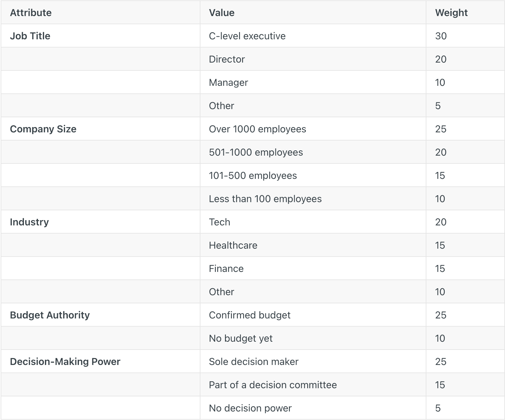Click the Industry attribute cell
Viewport: 505px width, 420px height.
pos(29,222)
